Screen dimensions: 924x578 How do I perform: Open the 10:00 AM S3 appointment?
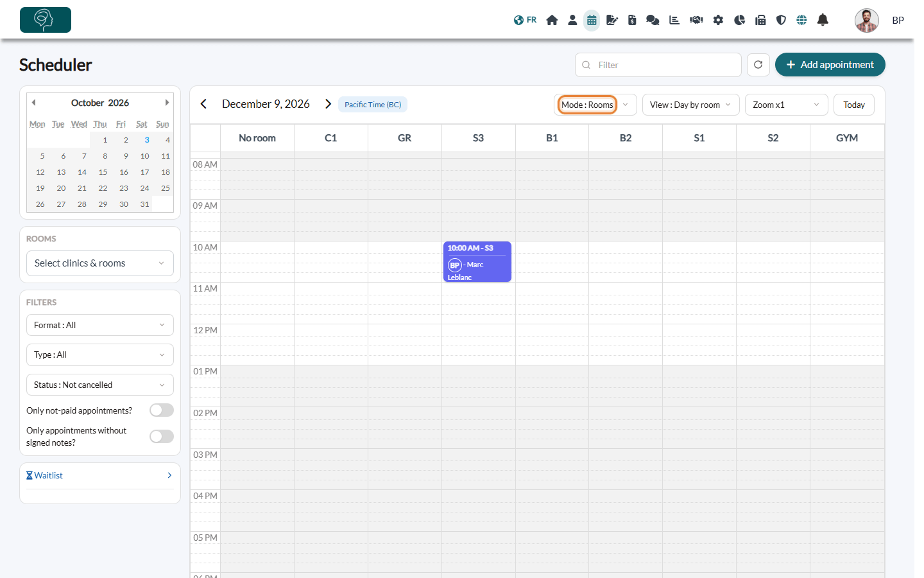pos(477,262)
